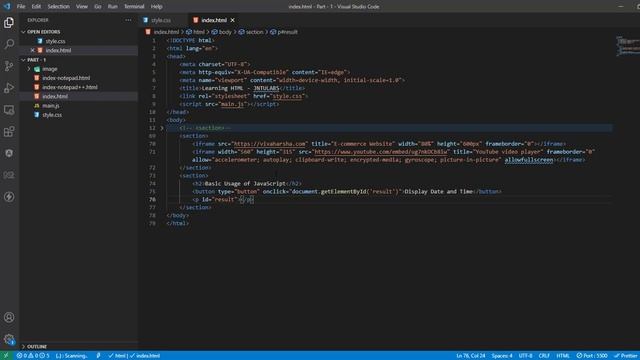Open style.css in PART - 1 tree

[x=52, y=115]
